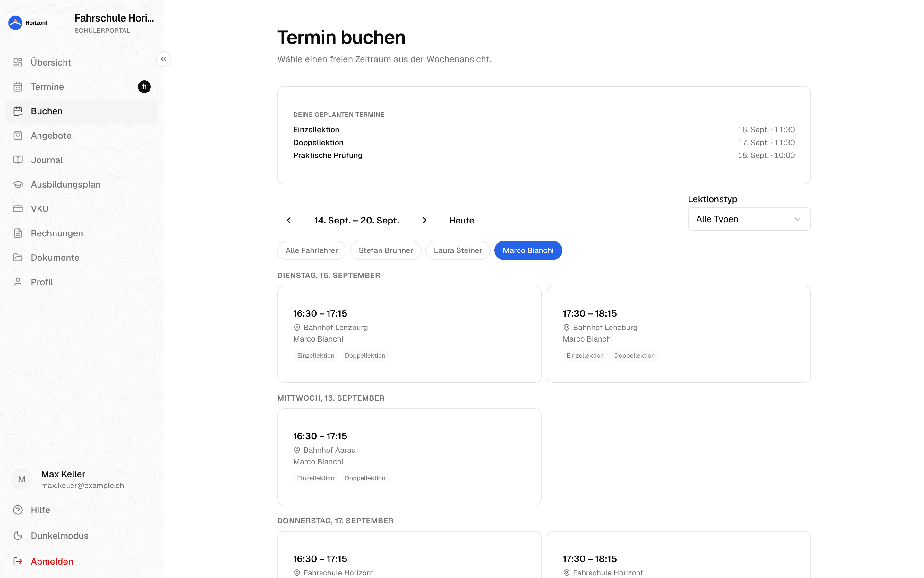Select Wednesday 16:30 – 17:15 Bahnhof Aarau slot
The height and width of the screenshot is (578, 924).
pos(409,457)
